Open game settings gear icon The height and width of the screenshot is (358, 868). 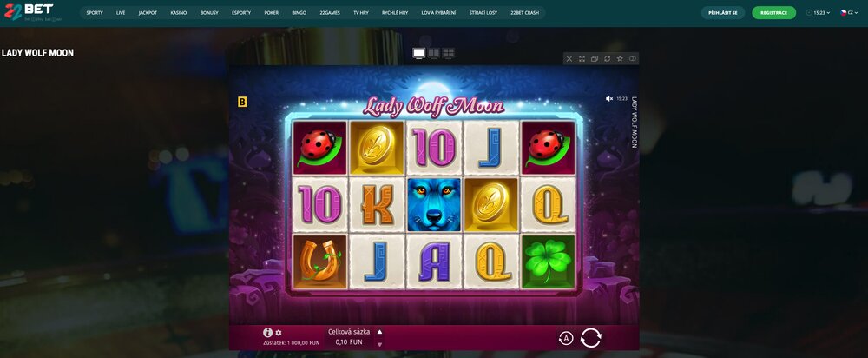279,333
